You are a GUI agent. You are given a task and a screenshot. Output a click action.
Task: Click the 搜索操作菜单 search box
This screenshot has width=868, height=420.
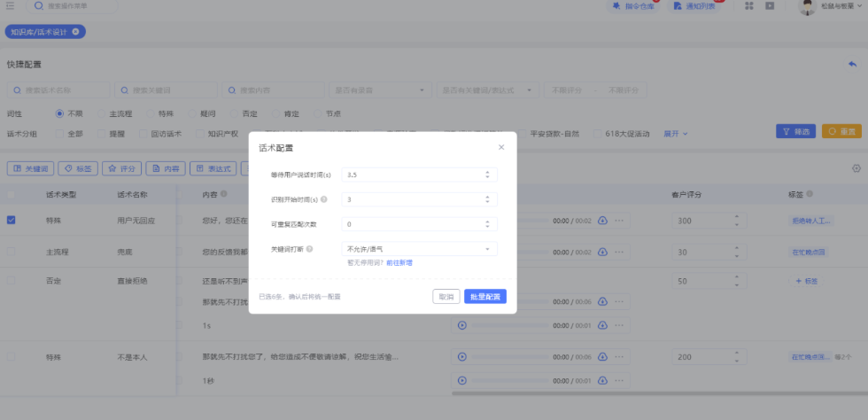coord(72,6)
